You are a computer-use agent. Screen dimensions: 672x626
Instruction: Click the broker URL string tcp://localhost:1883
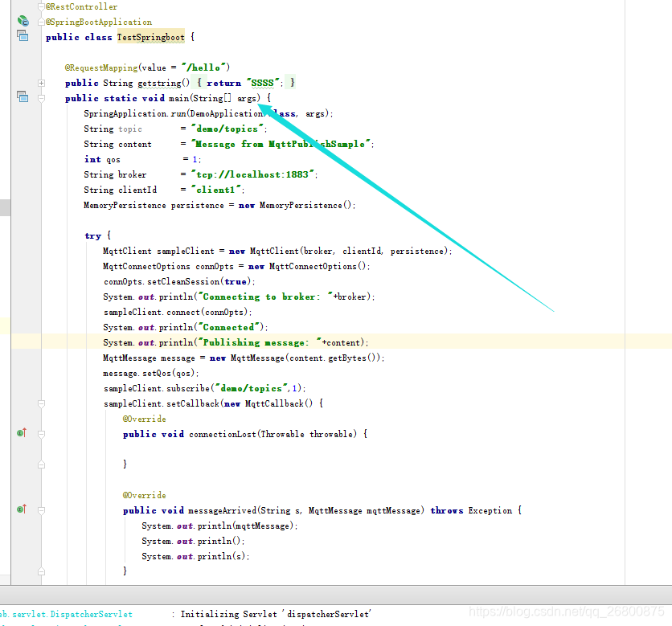255,174
